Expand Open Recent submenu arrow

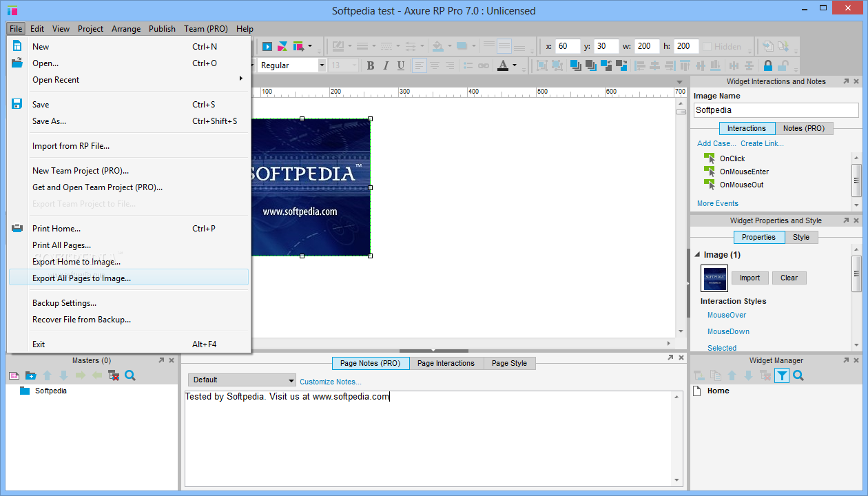click(241, 79)
